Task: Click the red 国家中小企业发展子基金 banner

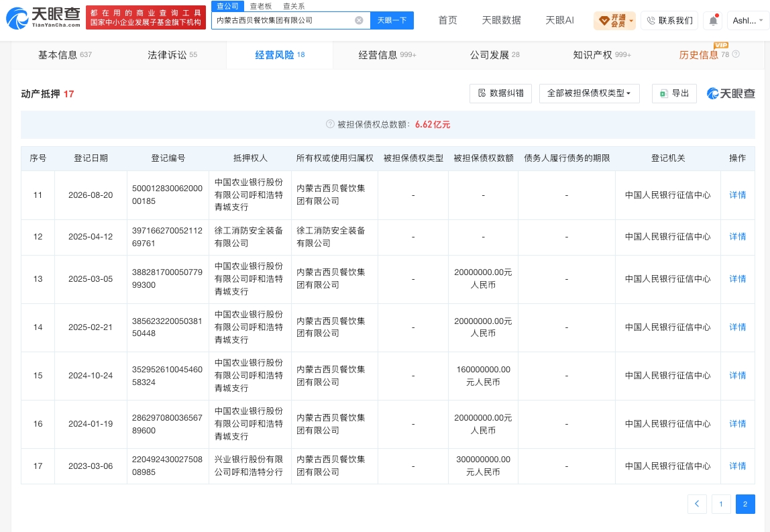Action: pyautogui.click(x=146, y=17)
